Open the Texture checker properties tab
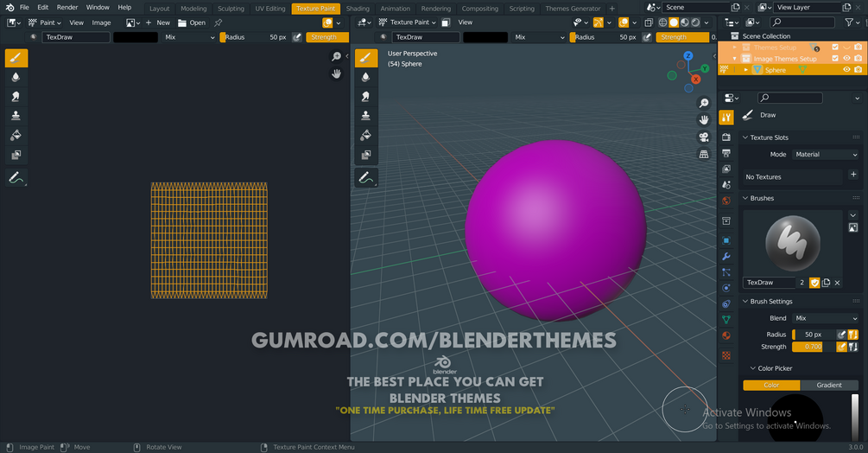 point(726,355)
